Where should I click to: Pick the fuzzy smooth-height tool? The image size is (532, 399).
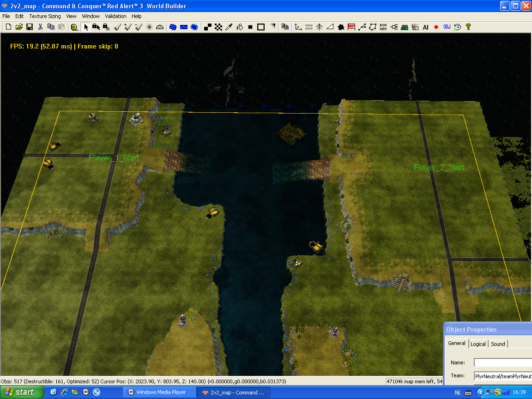[149, 27]
